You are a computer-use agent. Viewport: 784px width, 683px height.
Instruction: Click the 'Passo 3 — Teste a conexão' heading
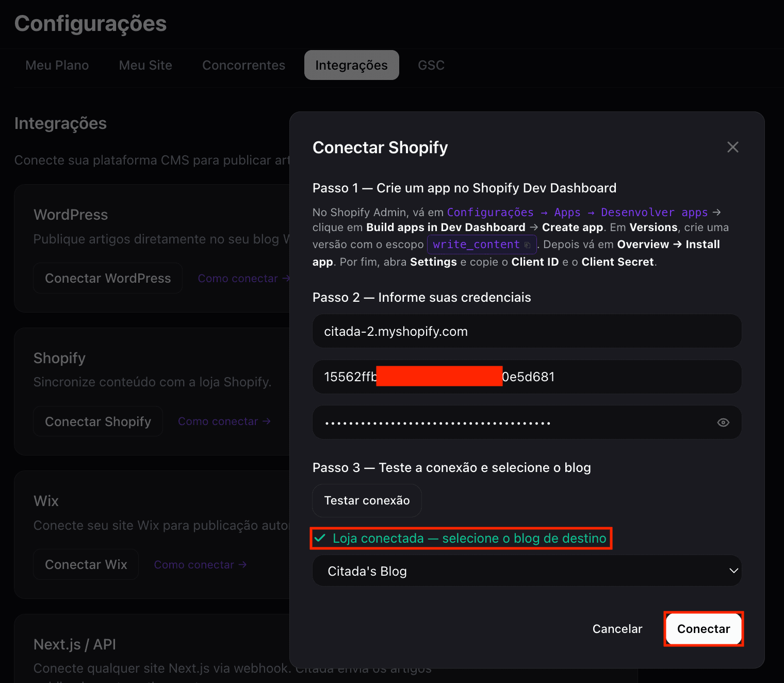tap(451, 467)
